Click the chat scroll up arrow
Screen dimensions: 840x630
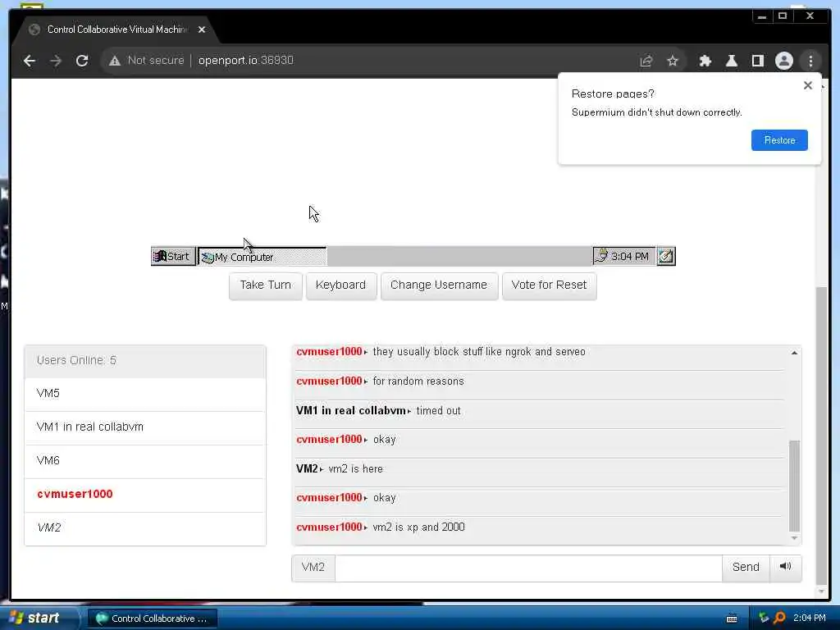[x=794, y=353]
